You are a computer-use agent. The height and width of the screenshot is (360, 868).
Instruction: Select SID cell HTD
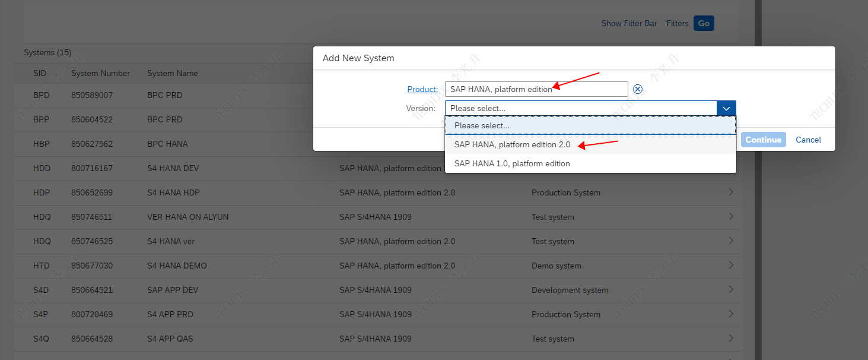[42, 266]
